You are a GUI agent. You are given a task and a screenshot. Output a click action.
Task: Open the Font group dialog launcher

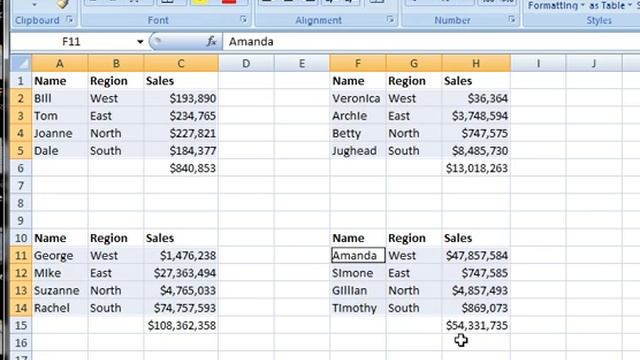point(243,19)
